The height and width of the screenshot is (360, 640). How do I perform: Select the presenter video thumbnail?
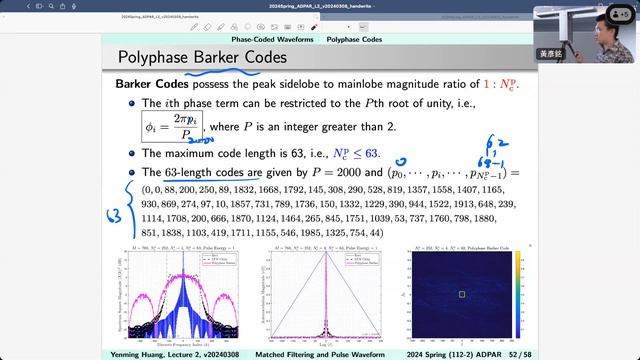[x=584, y=35]
